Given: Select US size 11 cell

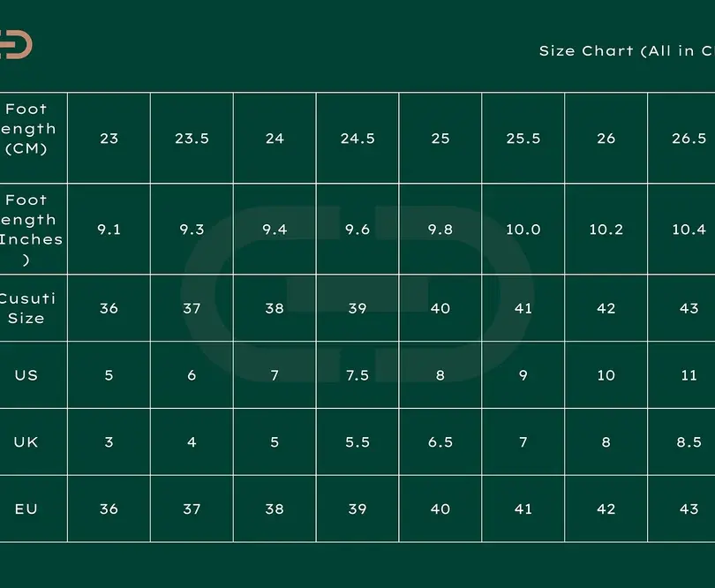Looking at the screenshot, I should 689,375.
